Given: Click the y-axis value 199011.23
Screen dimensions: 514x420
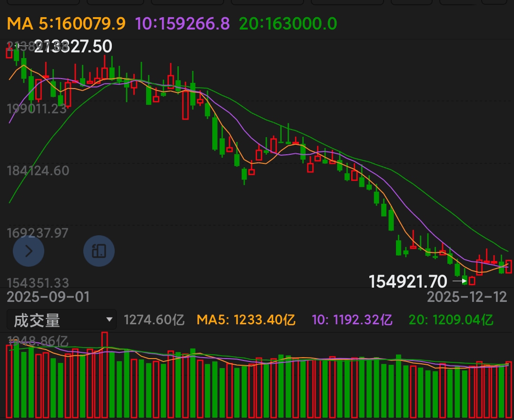Looking at the screenshot, I should (37, 109).
